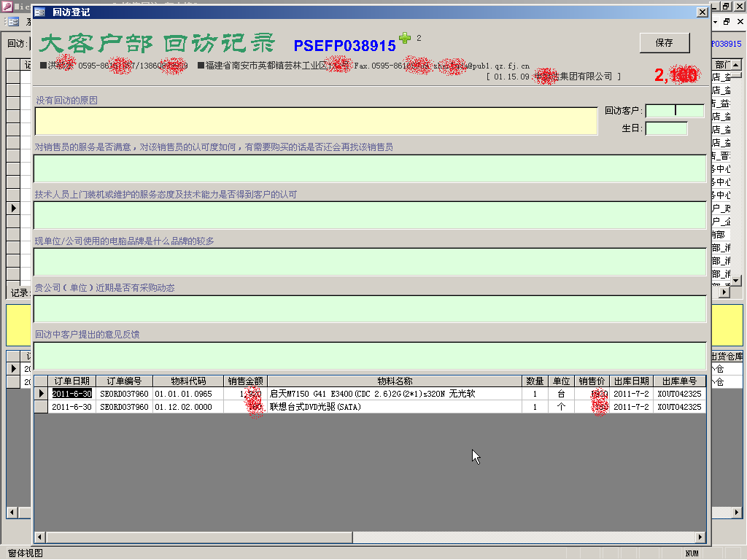Click the 物料名称 column header
This screenshot has height=560, width=747.
[395, 381]
